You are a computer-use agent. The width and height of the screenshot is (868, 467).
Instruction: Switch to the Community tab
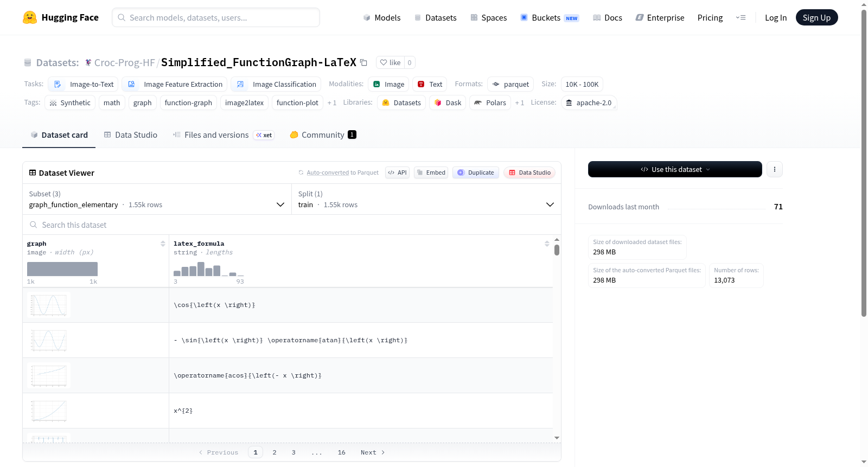(323, 135)
